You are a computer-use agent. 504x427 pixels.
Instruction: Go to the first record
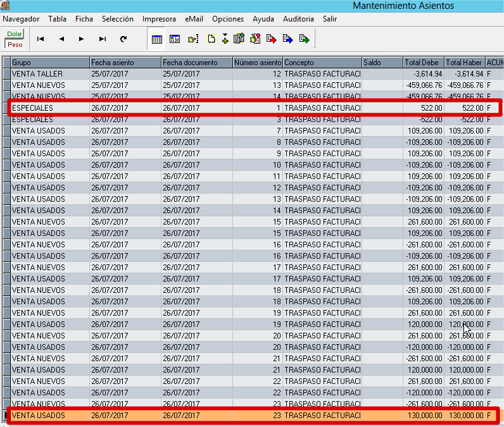[41, 39]
